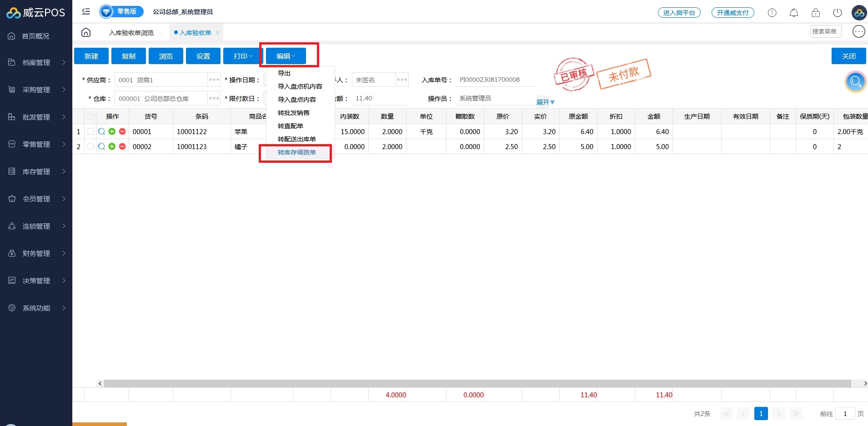This screenshot has height=426, width=868.
Task: Expand 库存管理 in the sidebar
Action: [x=36, y=171]
